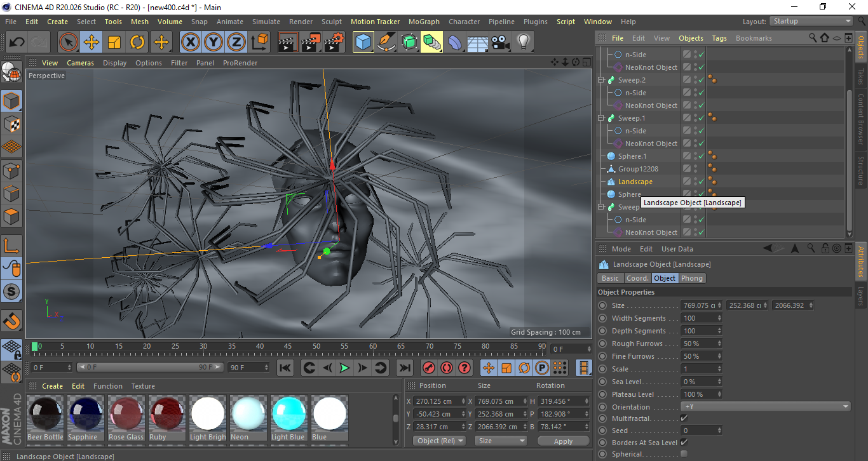Toggle Borders At Sea Level checkbox

click(x=684, y=442)
